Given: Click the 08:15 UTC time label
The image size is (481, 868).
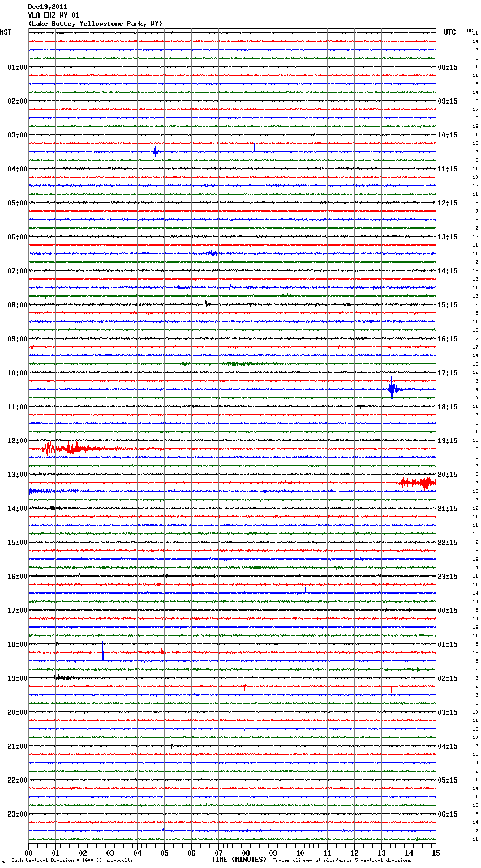Looking at the screenshot, I should click(448, 67).
